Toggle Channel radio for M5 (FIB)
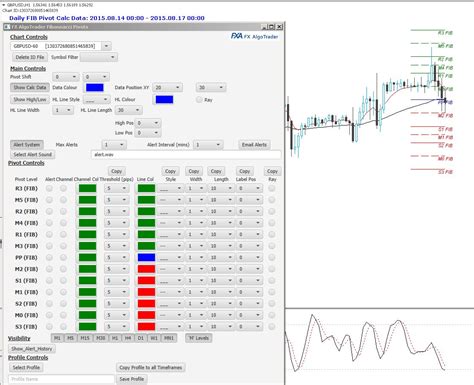The width and height of the screenshot is (474, 385). [63, 200]
